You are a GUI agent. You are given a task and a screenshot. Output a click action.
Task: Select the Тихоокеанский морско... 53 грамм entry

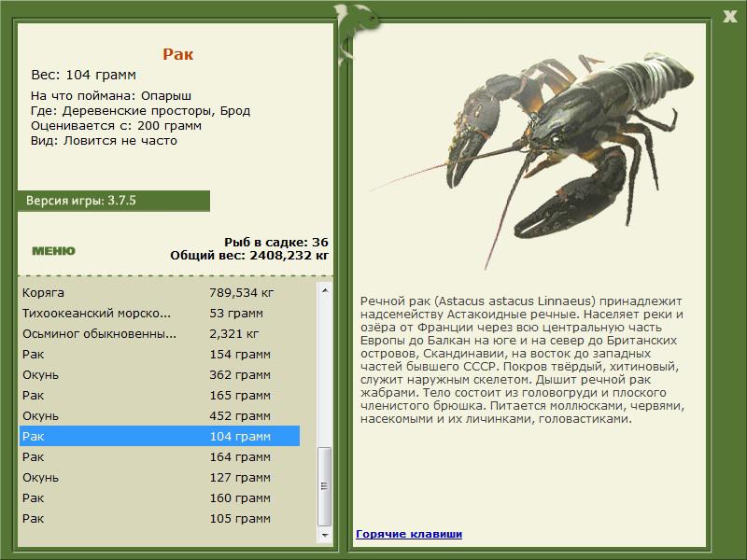pos(159,313)
